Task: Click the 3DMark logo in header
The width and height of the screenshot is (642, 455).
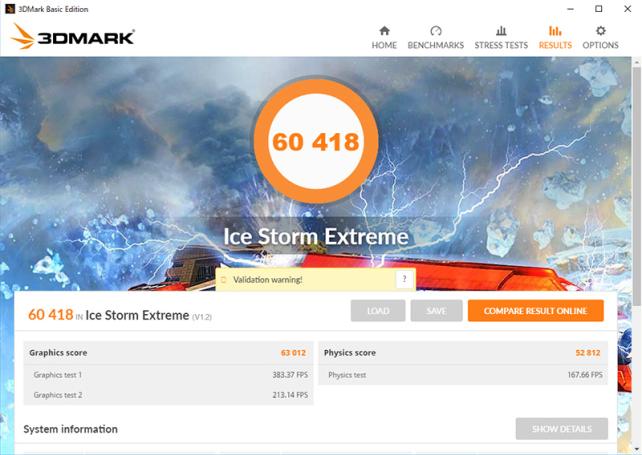Action: pyautogui.click(x=73, y=37)
